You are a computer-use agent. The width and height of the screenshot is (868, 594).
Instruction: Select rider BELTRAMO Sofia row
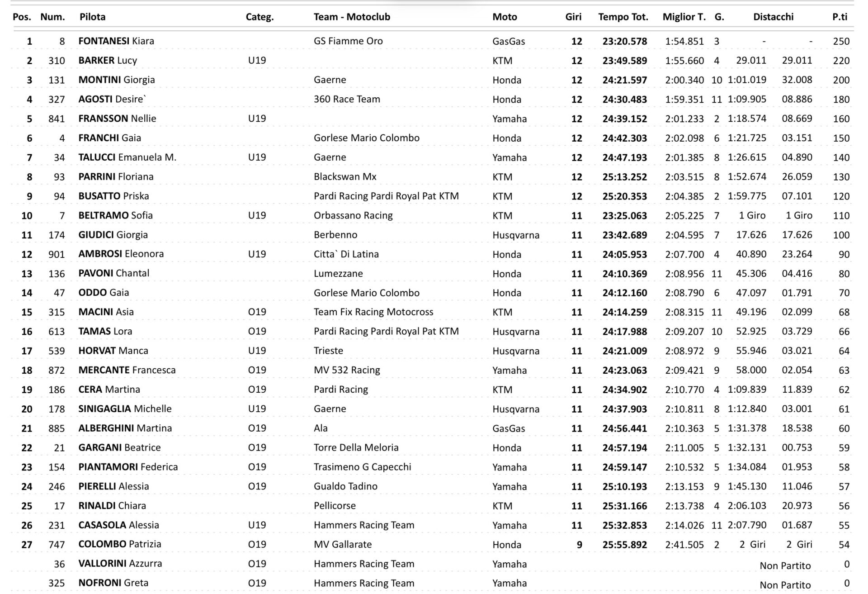(116, 216)
